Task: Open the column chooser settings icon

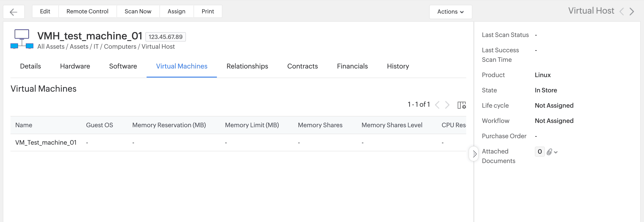Action: (x=461, y=105)
